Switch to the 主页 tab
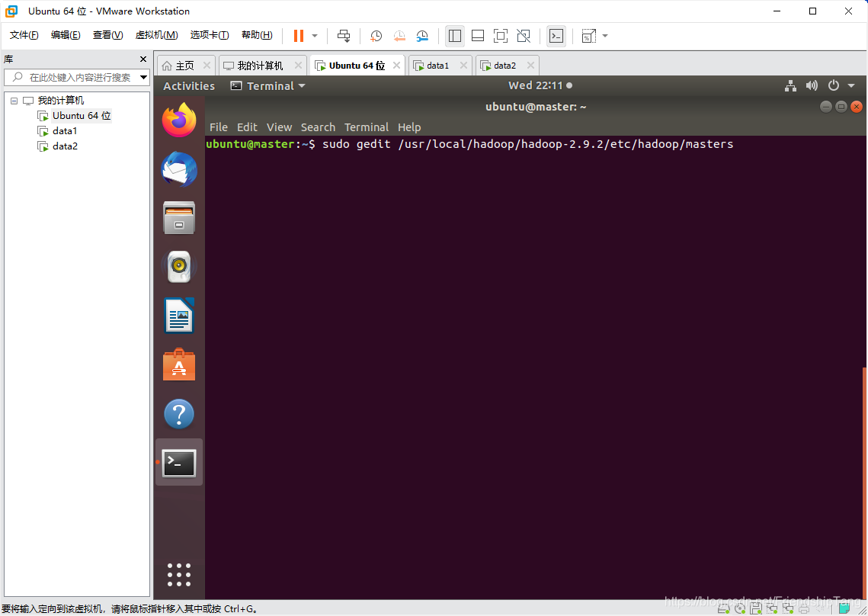Viewport: 868px width, 616px height. pyautogui.click(x=185, y=66)
